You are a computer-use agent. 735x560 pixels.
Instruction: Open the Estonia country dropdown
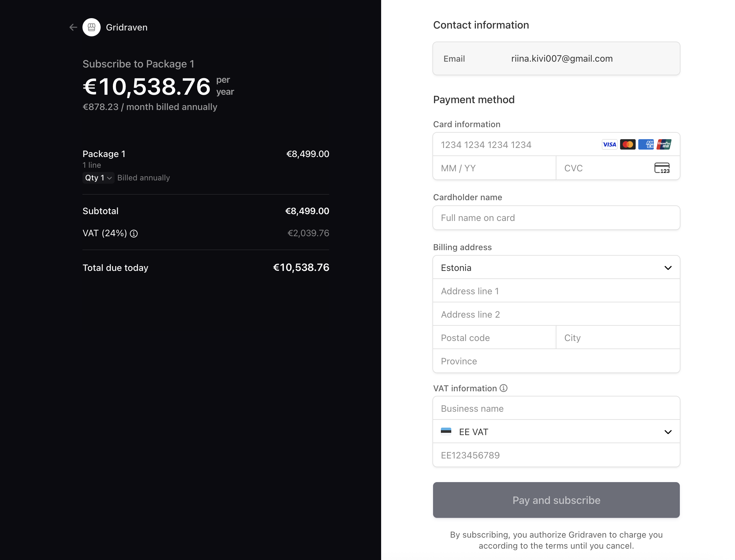[x=556, y=268]
